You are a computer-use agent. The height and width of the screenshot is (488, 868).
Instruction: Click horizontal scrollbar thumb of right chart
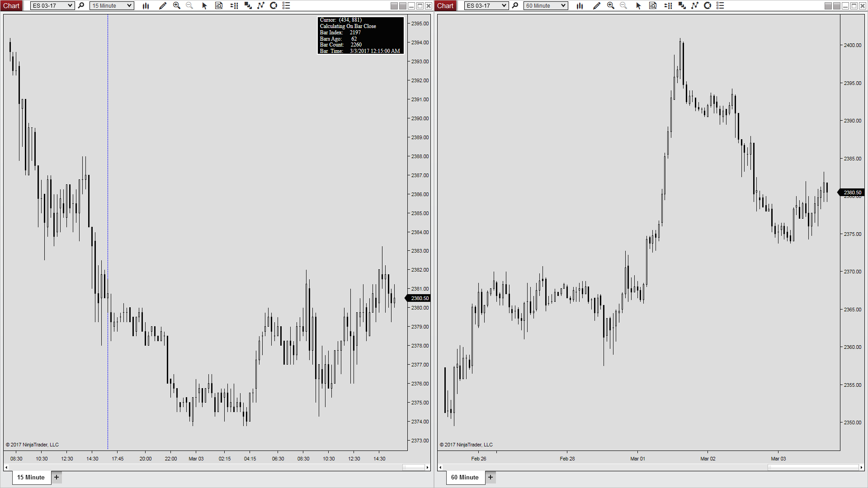click(812, 467)
